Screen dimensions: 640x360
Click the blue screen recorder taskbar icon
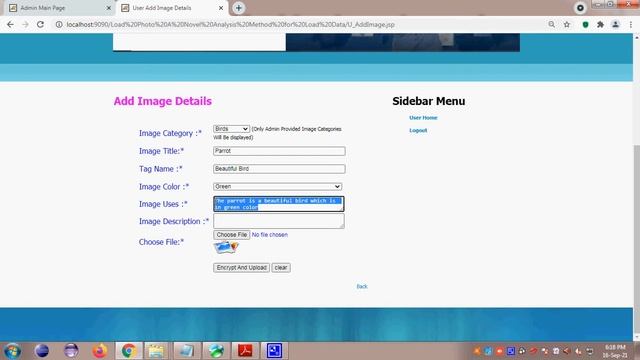[x=274, y=351]
